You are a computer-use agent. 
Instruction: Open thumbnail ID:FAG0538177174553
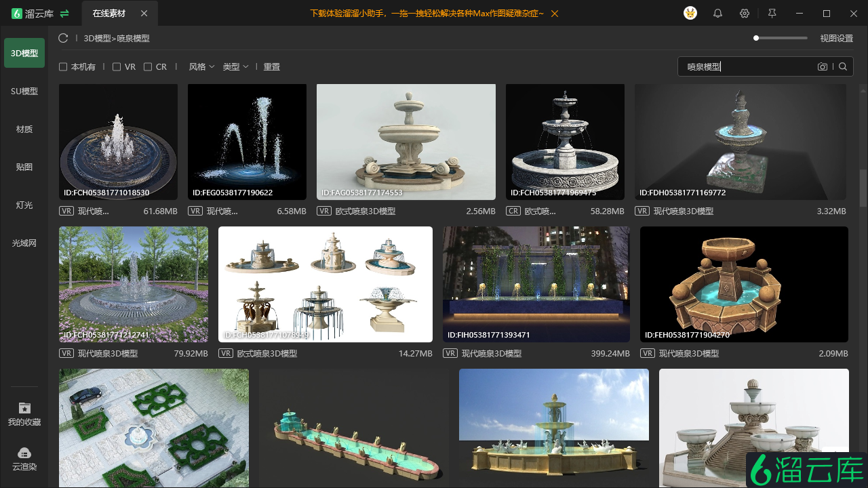406,142
